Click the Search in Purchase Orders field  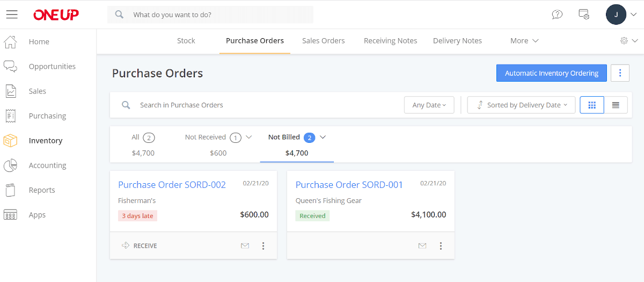[257, 105]
